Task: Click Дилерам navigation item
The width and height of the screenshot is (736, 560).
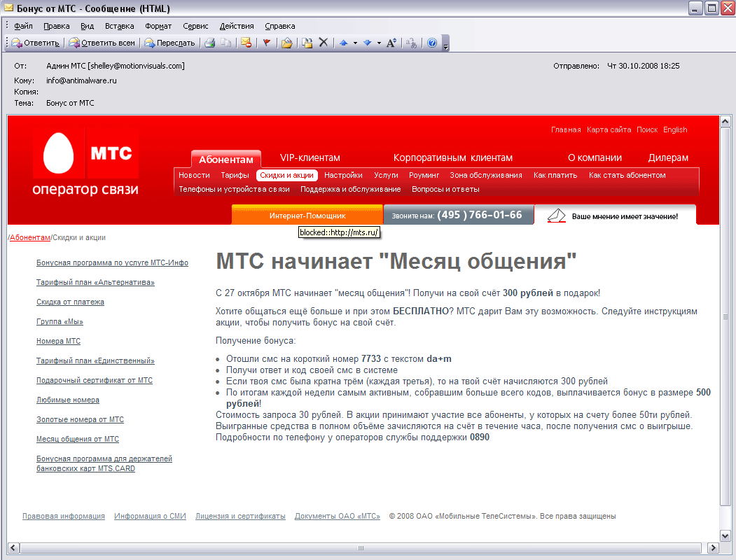Action: (668, 157)
